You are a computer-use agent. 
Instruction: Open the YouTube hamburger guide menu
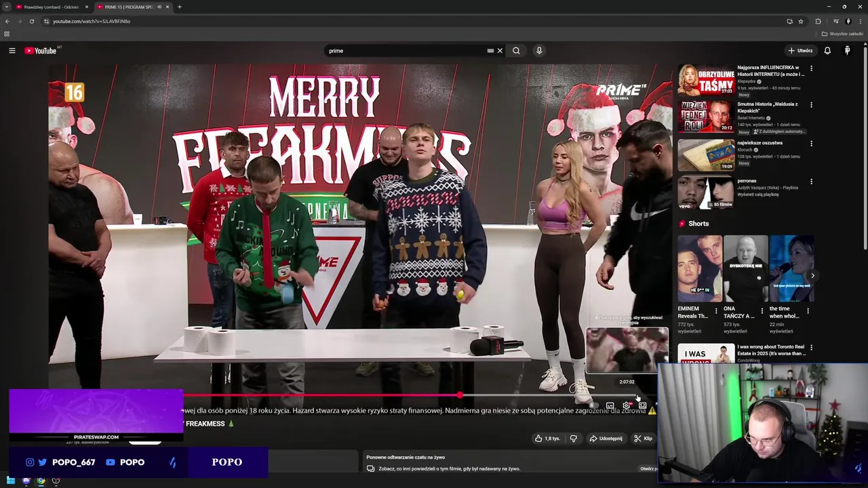pos(12,51)
